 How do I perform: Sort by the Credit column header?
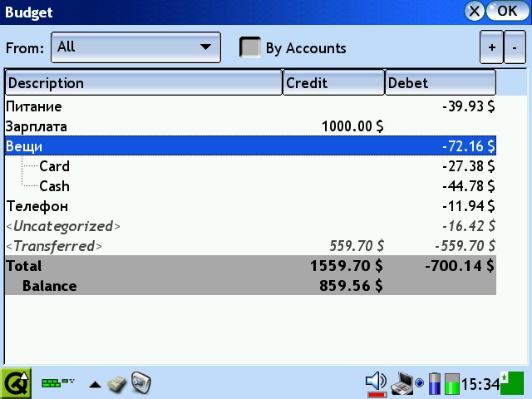[x=332, y=83]
